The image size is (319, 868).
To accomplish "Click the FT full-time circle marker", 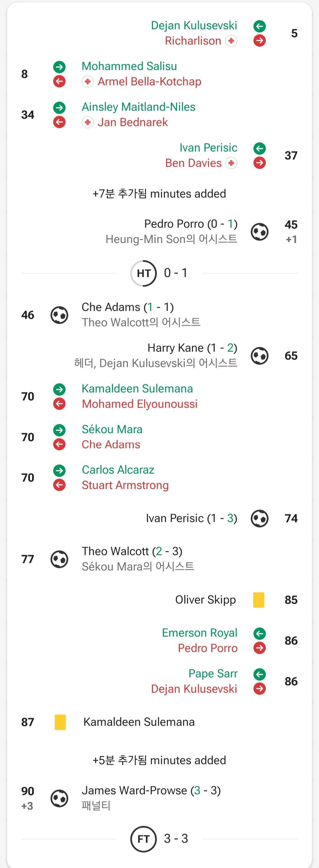I will (144, 839).
